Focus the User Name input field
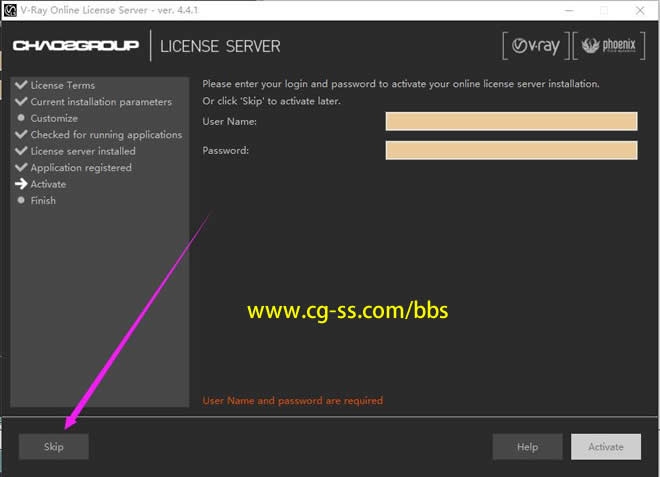 (511, 121)
